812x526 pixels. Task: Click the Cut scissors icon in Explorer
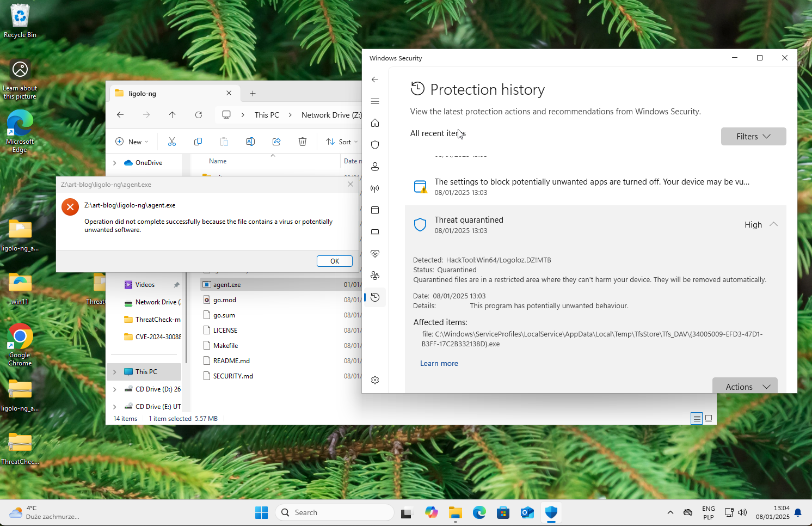pos(172,142)
